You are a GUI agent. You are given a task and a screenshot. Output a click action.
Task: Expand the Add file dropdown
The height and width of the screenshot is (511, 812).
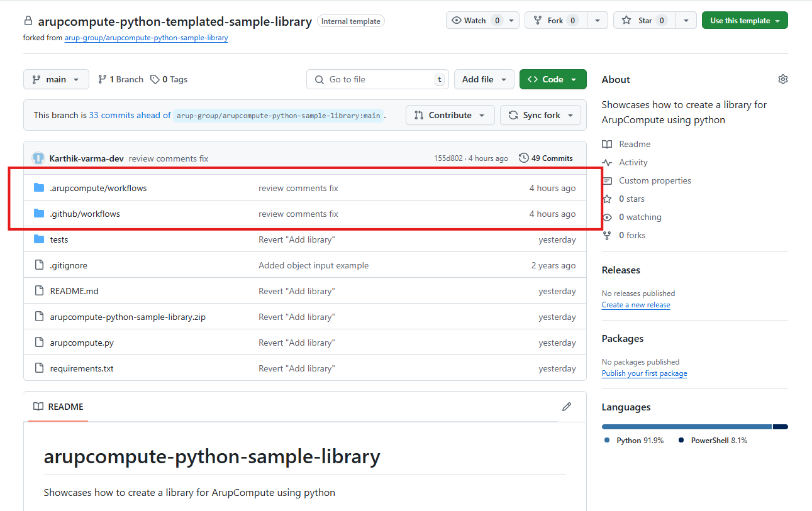point(484,79)
